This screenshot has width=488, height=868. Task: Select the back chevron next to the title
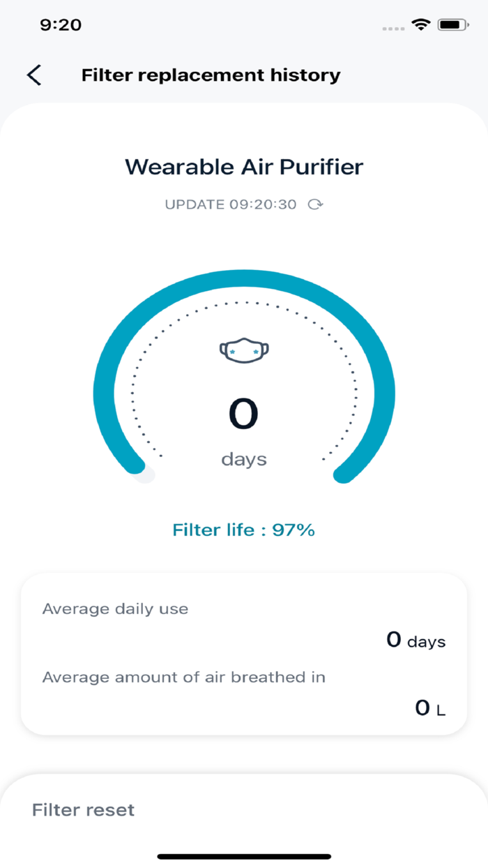[x=33, y=75]
